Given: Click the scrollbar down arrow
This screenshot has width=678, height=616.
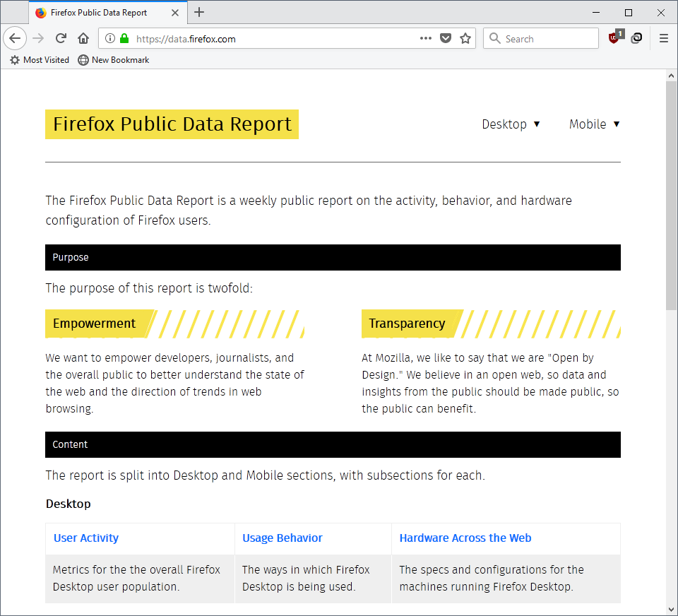Looking at the screenshot, I should [671, 610].
